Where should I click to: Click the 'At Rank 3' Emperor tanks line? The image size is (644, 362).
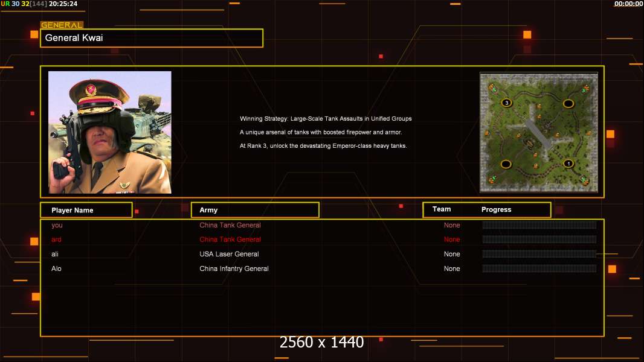323,145
